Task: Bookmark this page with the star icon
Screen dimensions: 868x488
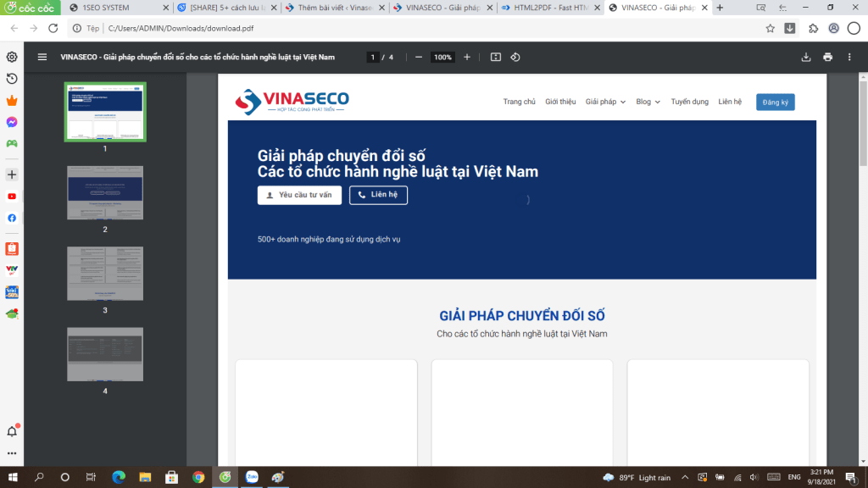Action: pyautogui.click(x=770, y=28)
